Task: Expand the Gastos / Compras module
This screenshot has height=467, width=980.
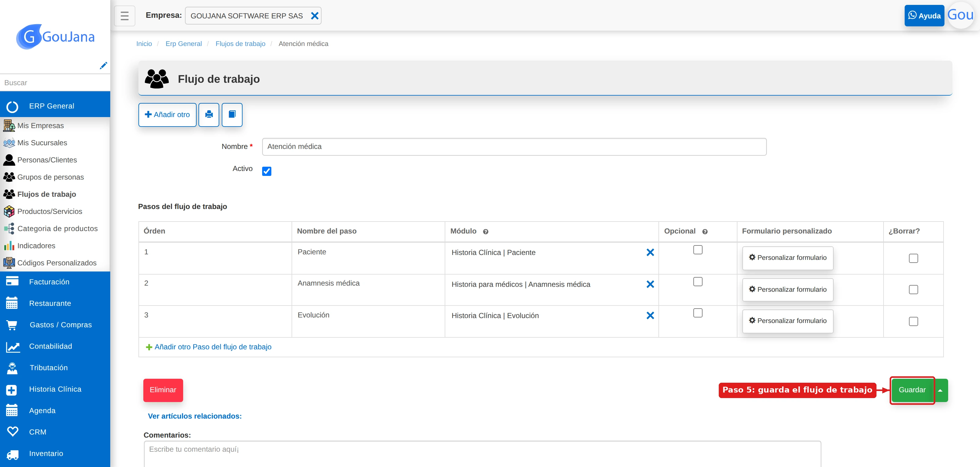Action: (55, 325)
